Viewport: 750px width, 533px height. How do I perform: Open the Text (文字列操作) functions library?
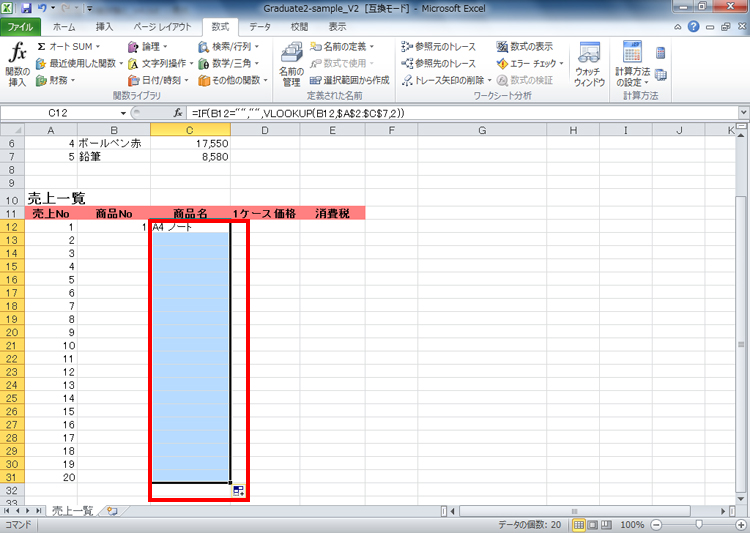tap(160, 63)
